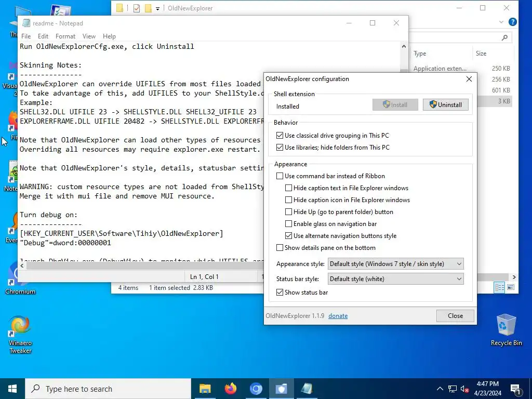Click the Properties checkmark icon in Explorer's quick access toolbar
The width and height of the screenshot is (532, 399).
coord(137,8)
